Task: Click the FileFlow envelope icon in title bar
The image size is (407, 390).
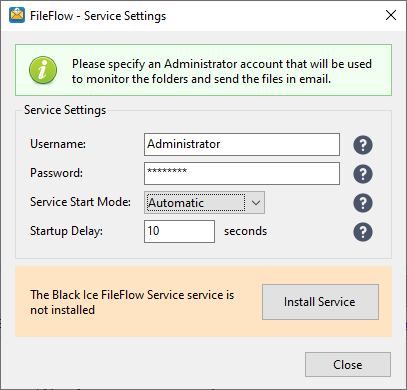Action: (17, 15)
